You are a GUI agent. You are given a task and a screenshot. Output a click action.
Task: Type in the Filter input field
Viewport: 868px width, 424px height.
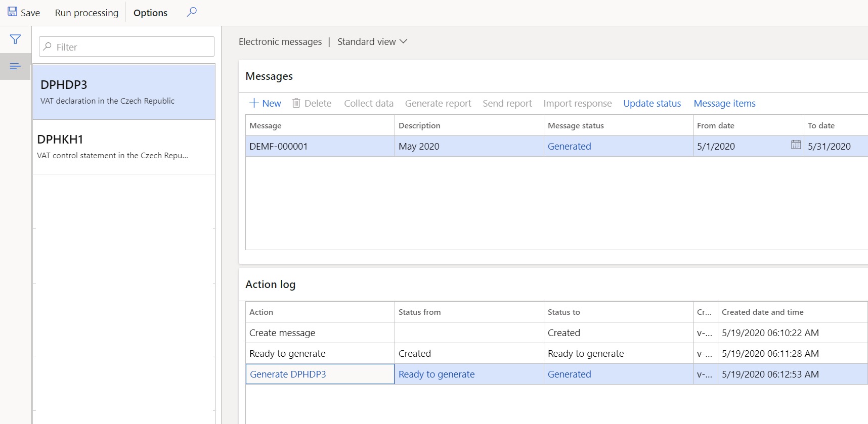[126, 46]
